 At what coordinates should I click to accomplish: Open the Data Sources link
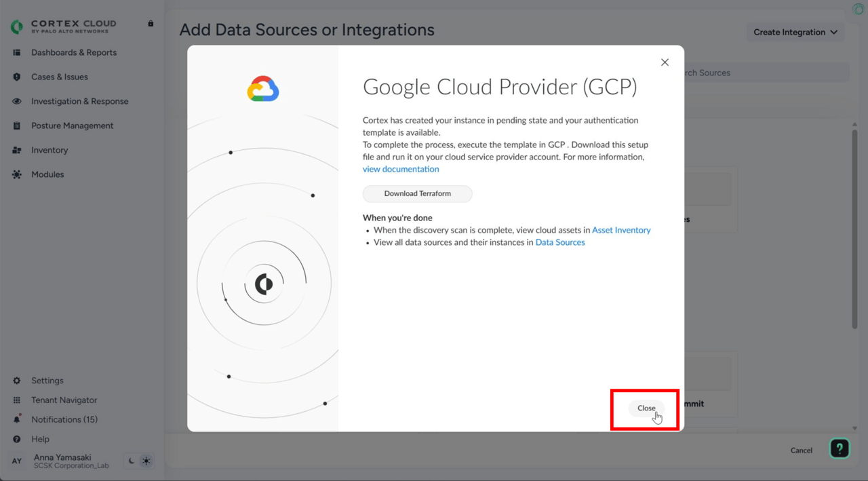pyautogui.click(x=560, y=242)
